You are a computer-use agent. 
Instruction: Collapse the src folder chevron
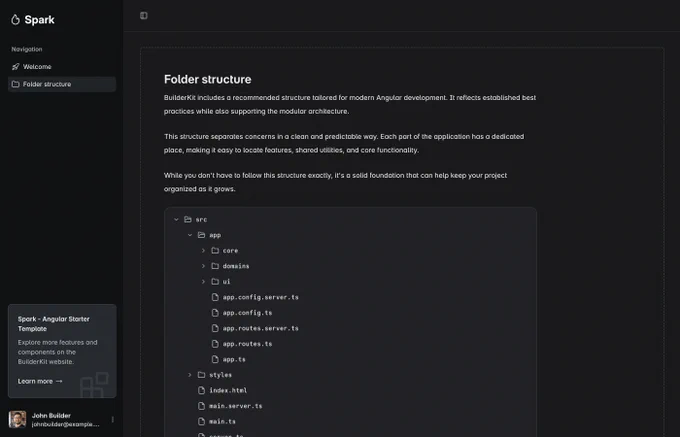pyautogui.click(x=176, y=219)
